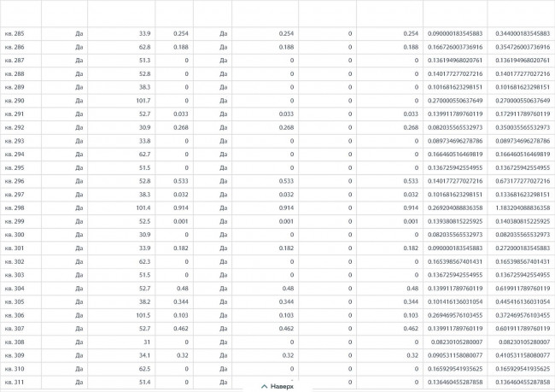
Task: Click the apartment label кв. 300
Action: (x=15, y=235)
